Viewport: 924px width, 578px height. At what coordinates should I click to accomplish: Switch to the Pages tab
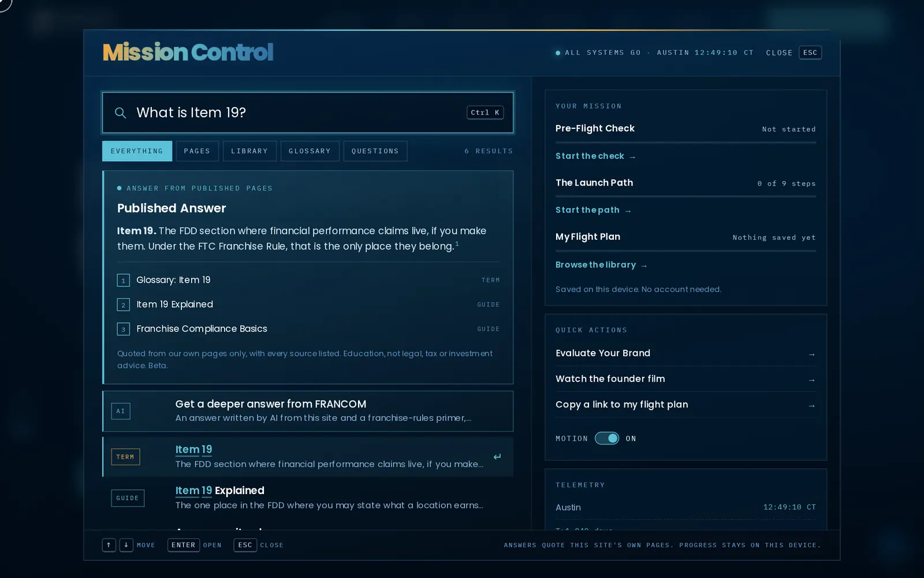197,151
